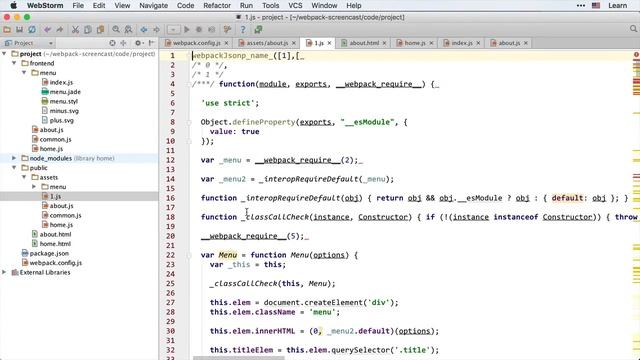
Task: Close the home.js editor tab
Action: [431, 43]
